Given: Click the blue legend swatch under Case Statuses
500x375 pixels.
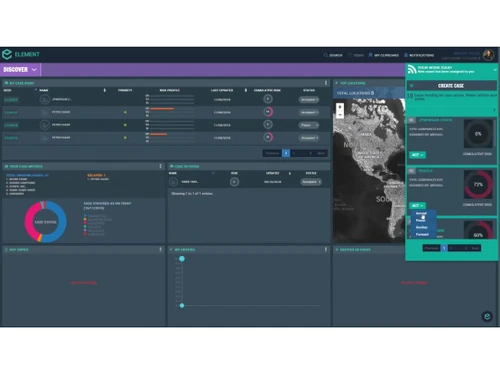Looking at the screenshot, I should pos(85,216).
